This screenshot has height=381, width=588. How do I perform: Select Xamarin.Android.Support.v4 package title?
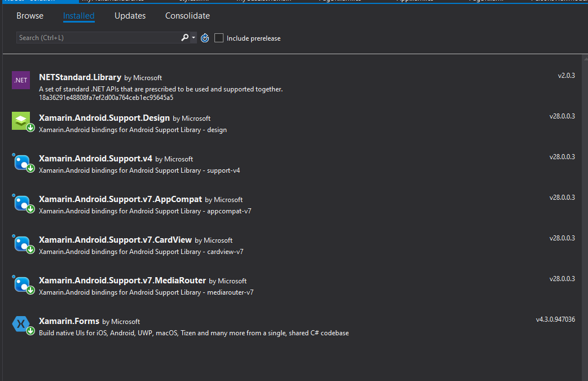[95, 159]
